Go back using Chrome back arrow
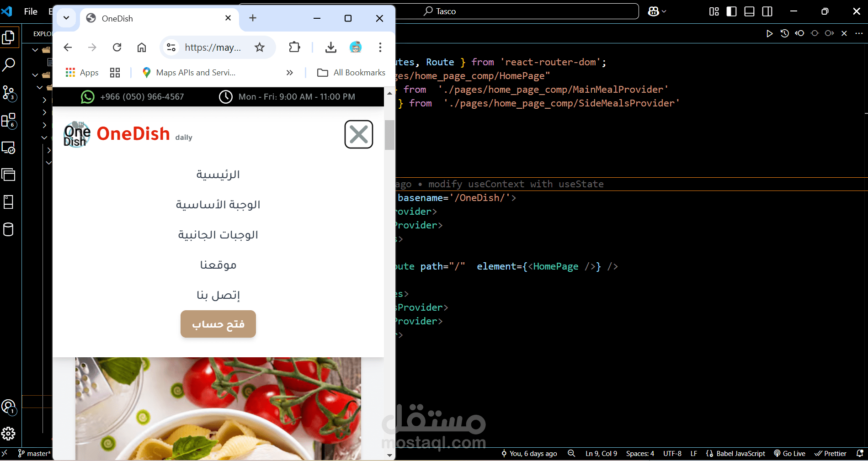Image resolution: width=868 pixels, height=461 pixels. [x=68, y=47]
